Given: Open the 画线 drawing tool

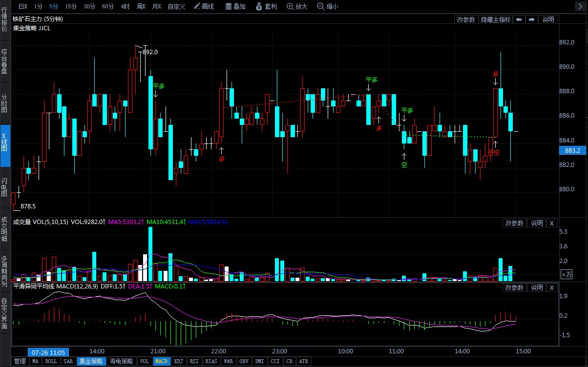Looking at the screenshot, I should coord(204,6).
